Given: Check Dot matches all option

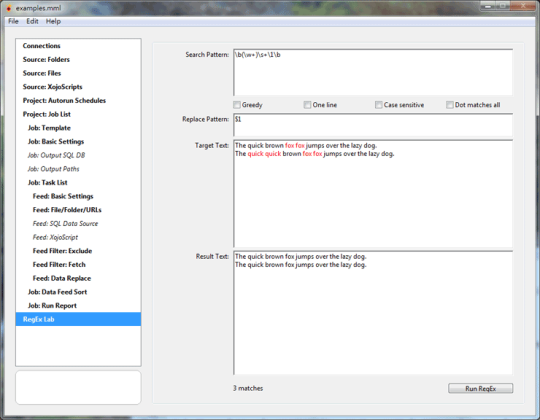Looking at the screenshot, I should pyautogui.click(x=449, y=105).
